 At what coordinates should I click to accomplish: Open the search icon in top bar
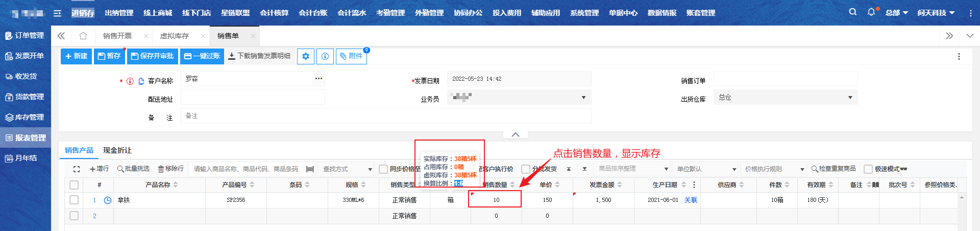click(x=853, y=12)
